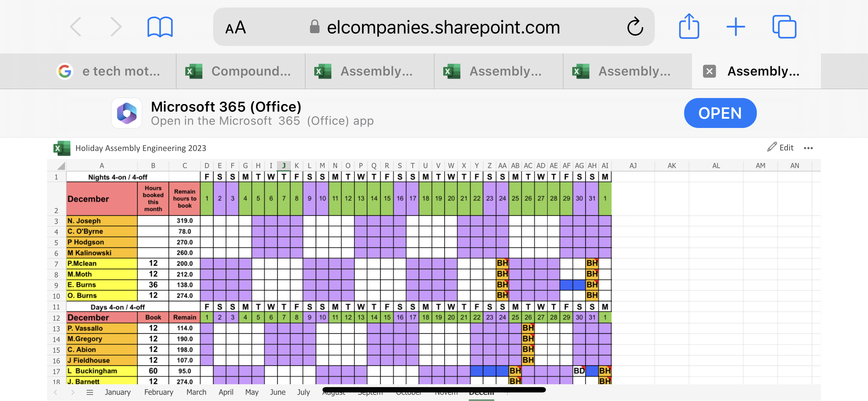
Task: Click the pencil Edit button
Action: coord(780,148)
